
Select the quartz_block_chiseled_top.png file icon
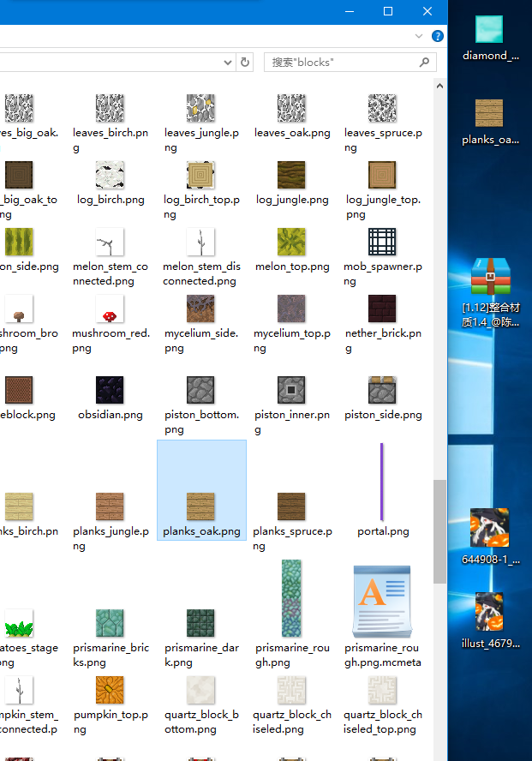click(382, 690)
